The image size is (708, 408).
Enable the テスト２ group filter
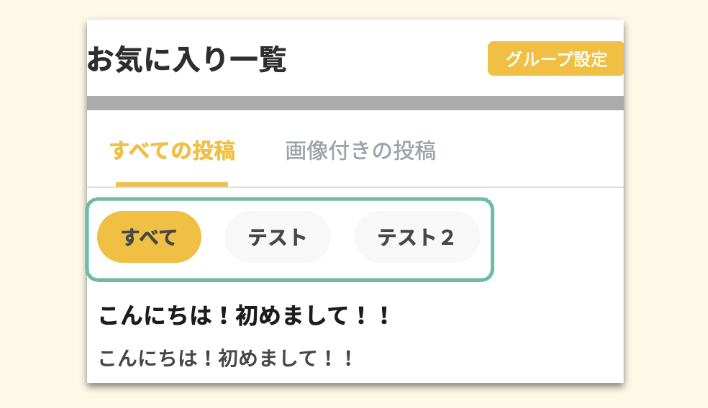tap(416, 237)
